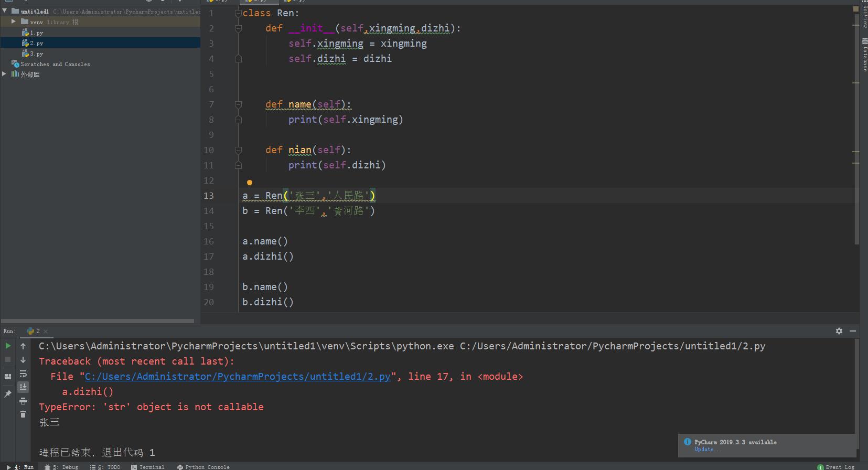Viewport: 868px width, 470px height.
Task: Clear console with the trash icon
Action: coord(23,414)
